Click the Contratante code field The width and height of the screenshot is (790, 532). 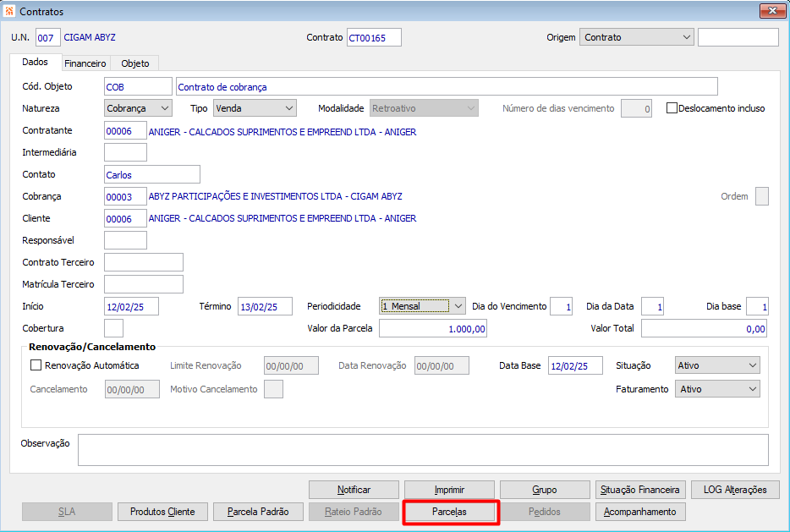tap(125, 130)
